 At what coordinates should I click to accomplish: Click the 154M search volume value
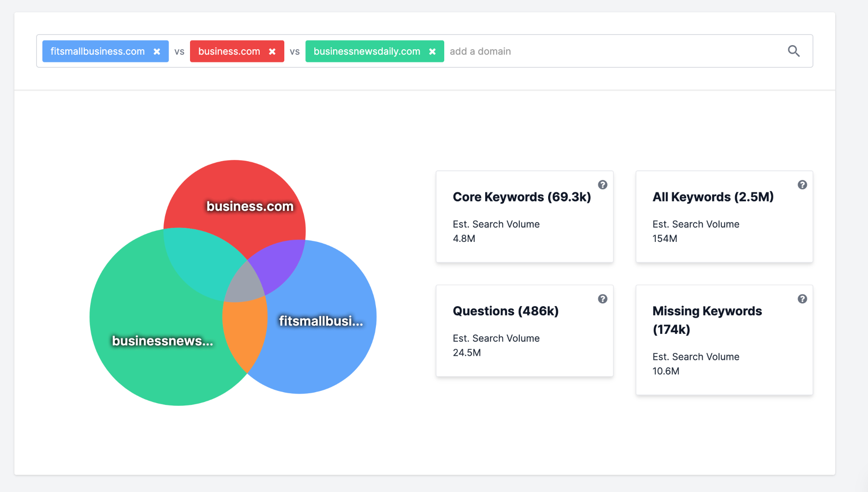[x=665, y=239]
